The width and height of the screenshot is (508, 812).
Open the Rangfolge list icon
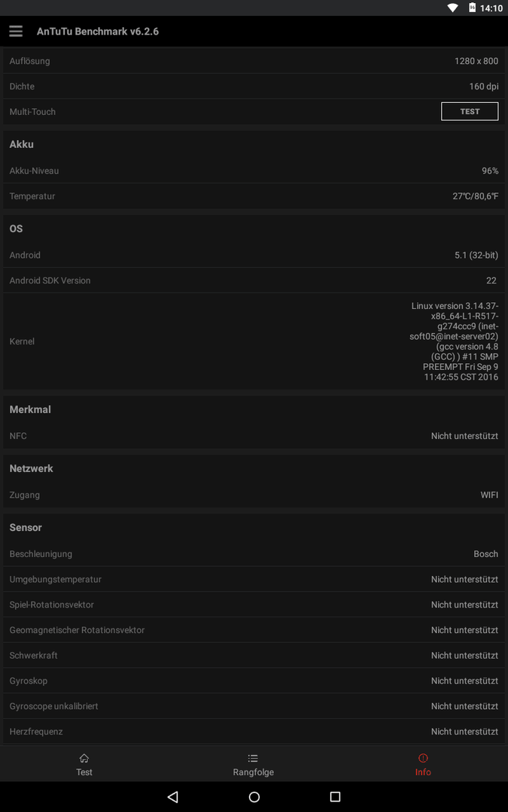(253, 758)
